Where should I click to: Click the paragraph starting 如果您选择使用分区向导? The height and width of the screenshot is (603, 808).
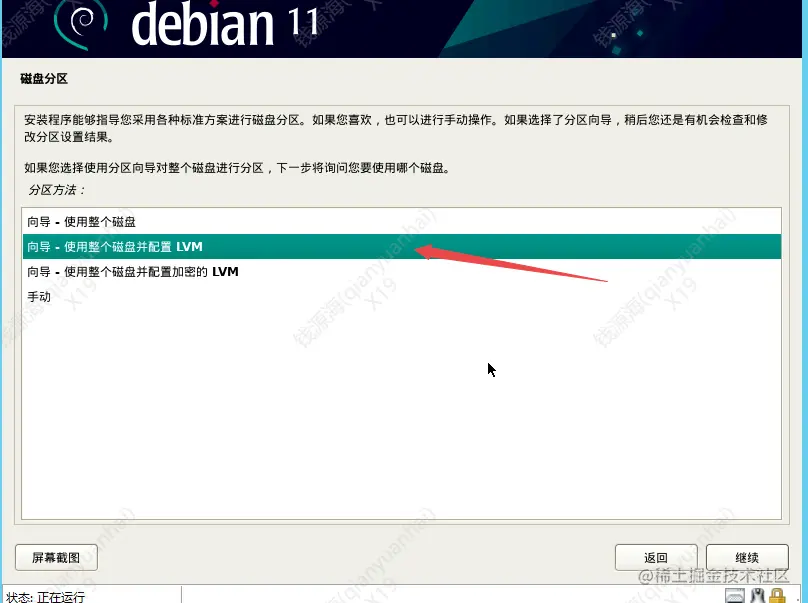pos(237,168)
